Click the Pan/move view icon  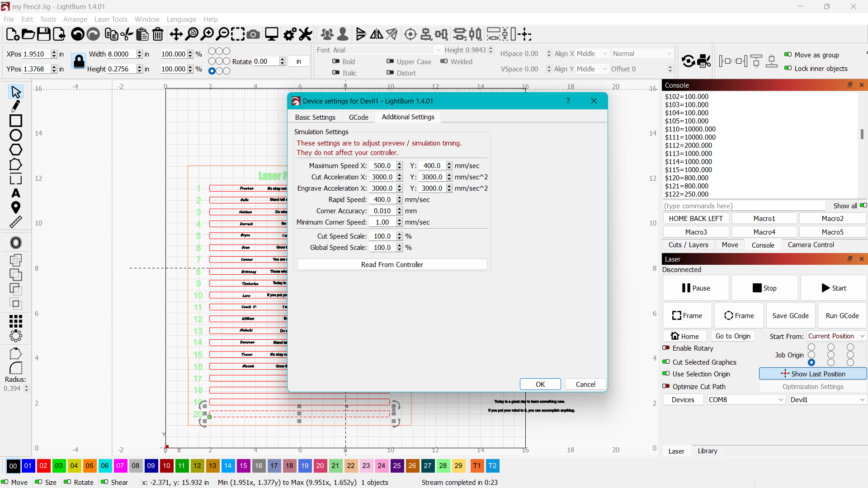tap(176, 34)
